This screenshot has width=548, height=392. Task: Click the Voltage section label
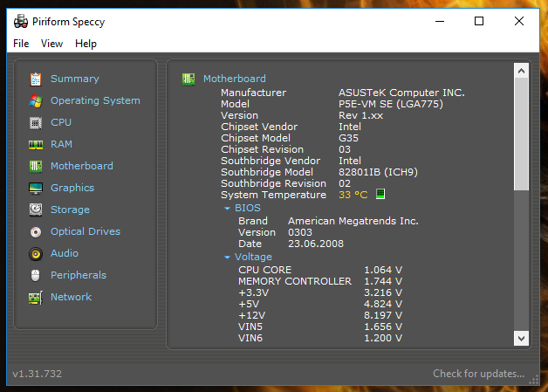click(x=253, y=257)
